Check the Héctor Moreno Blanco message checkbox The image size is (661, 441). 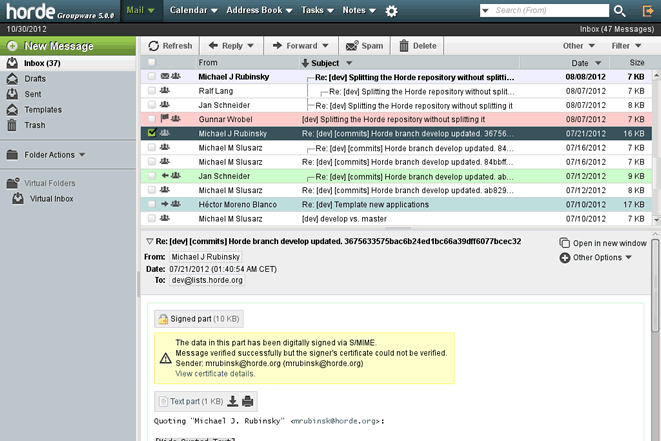coord(152,204)
